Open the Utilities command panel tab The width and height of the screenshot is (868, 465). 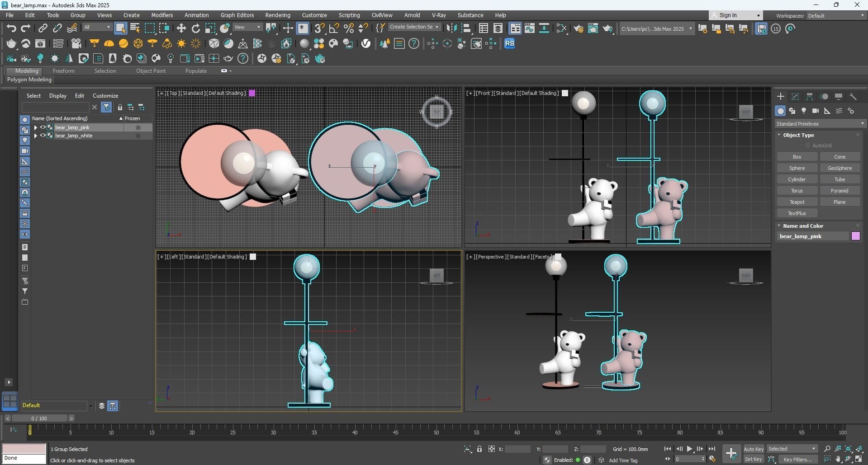(853, 97)
